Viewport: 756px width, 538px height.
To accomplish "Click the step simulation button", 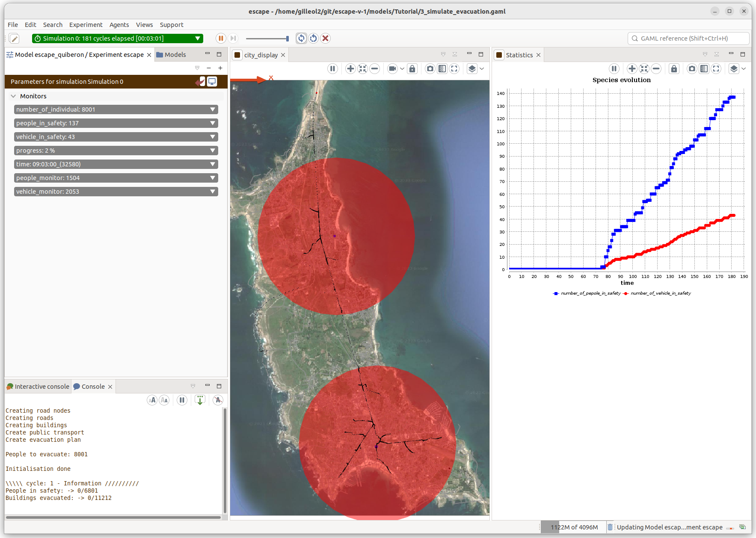I will [233, 38].
